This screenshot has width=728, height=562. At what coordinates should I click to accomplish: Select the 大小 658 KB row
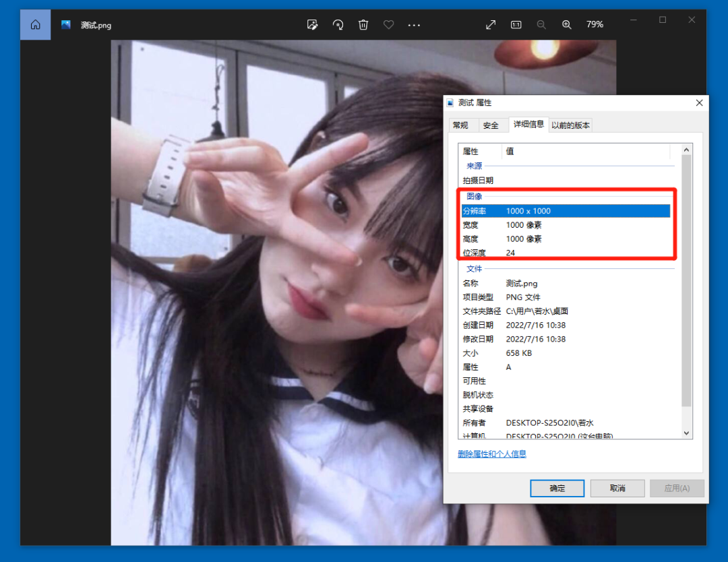coord(566,353)
